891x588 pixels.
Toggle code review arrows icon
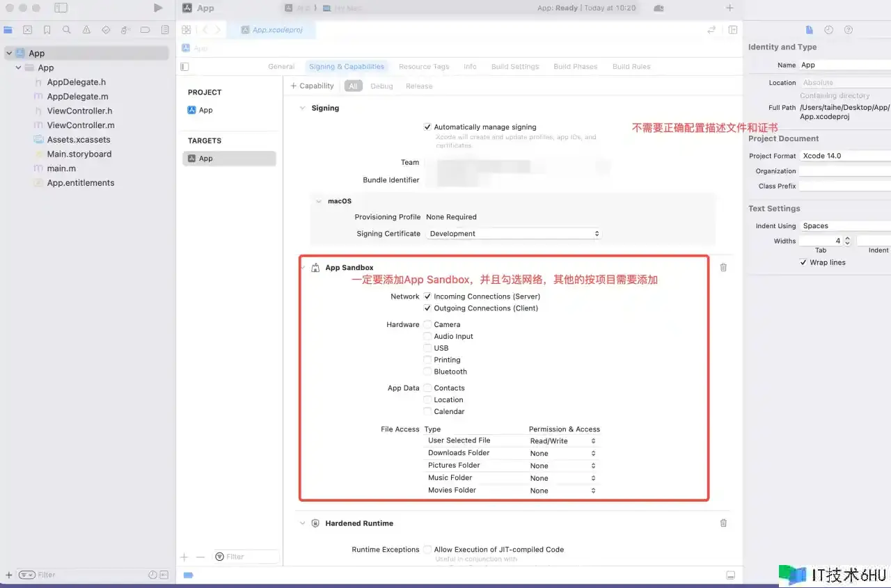pos(711,30)
